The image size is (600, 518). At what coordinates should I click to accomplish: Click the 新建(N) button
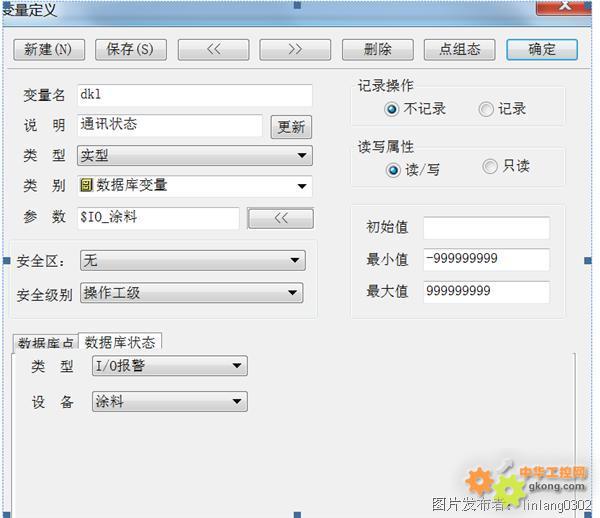49,50
